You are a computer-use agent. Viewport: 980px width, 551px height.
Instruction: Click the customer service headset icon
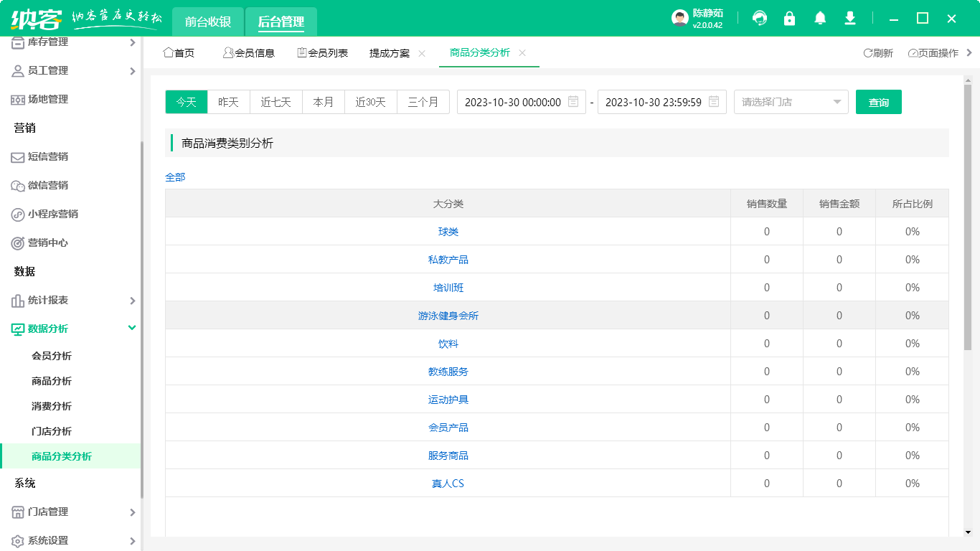pyautogui.click(x=759, y=19)
